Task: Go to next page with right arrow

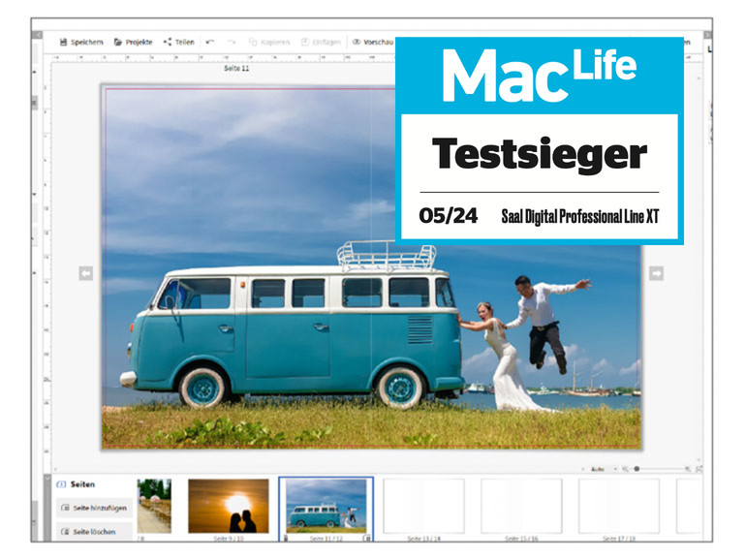Action: click(x=657, y=273)
